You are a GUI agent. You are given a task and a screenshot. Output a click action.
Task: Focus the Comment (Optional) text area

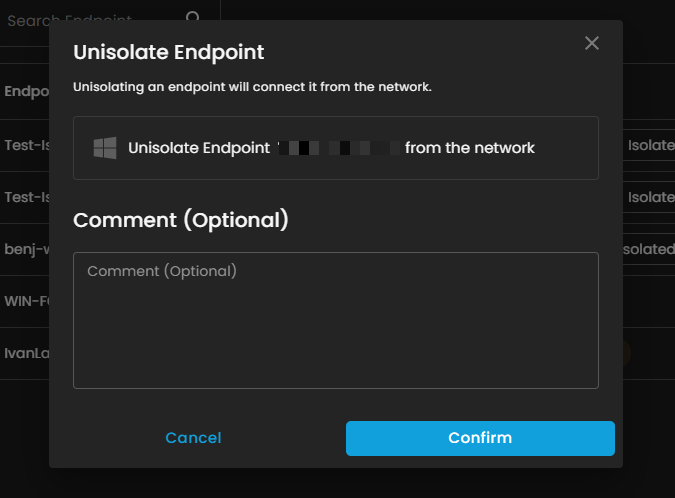[x=336, y=320]
